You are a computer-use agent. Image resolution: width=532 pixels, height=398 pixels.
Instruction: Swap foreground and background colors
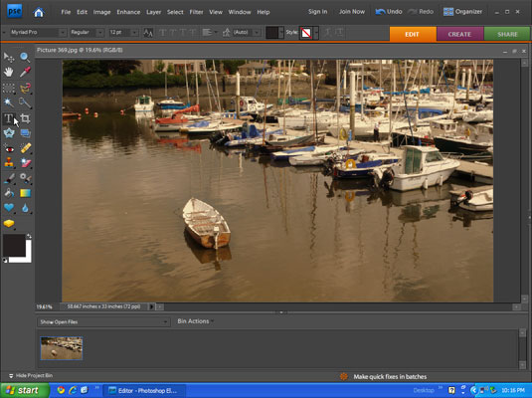[x=29, y=236]
